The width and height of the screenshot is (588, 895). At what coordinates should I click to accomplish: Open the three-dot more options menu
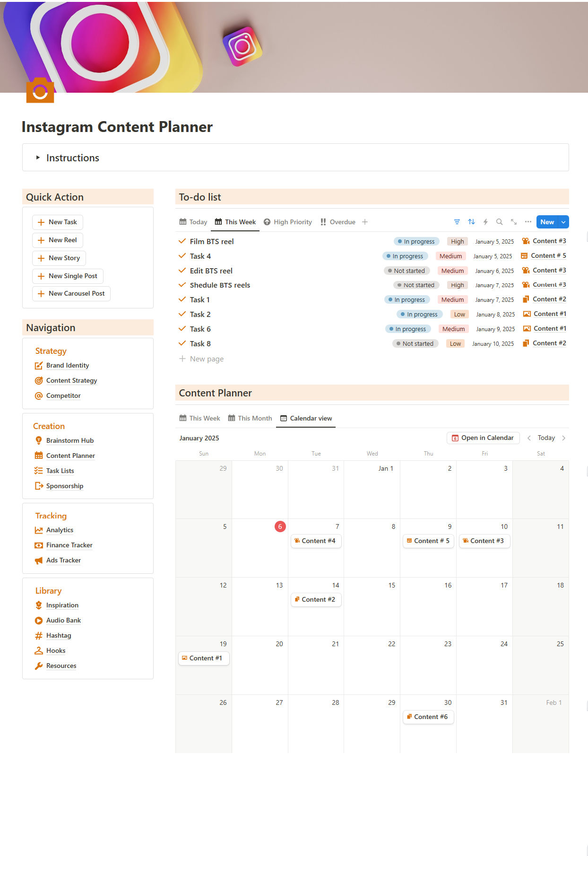[x=528, y=222]
